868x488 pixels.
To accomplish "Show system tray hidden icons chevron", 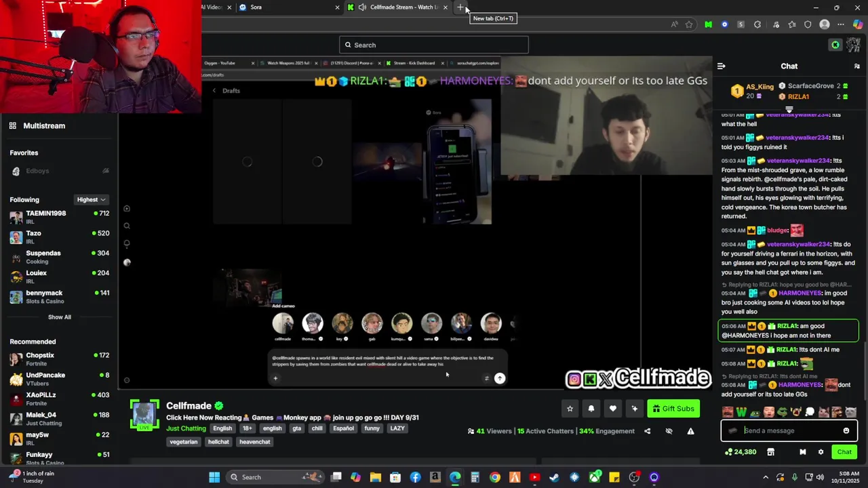I will coord(766,477).
